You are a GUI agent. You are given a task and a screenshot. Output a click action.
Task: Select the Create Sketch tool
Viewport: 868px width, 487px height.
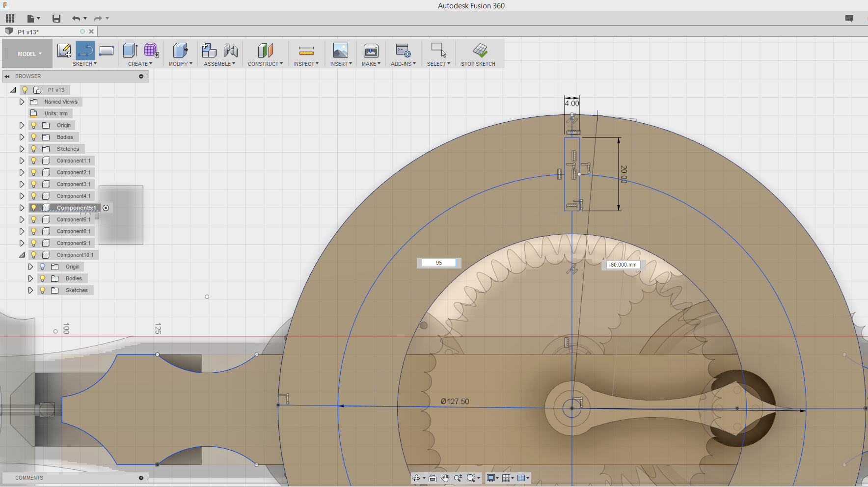pyautogui.click(x=64, y=50)
